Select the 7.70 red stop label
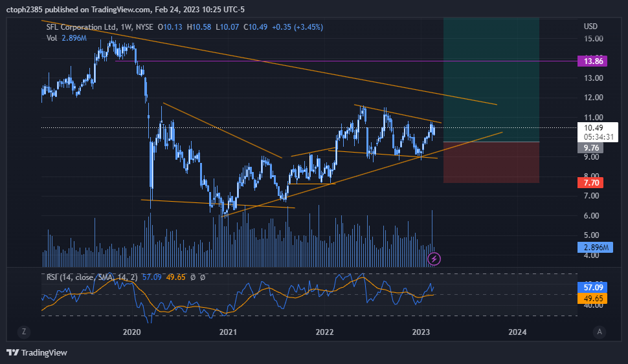The image size is (628, 364). point(590,183)
